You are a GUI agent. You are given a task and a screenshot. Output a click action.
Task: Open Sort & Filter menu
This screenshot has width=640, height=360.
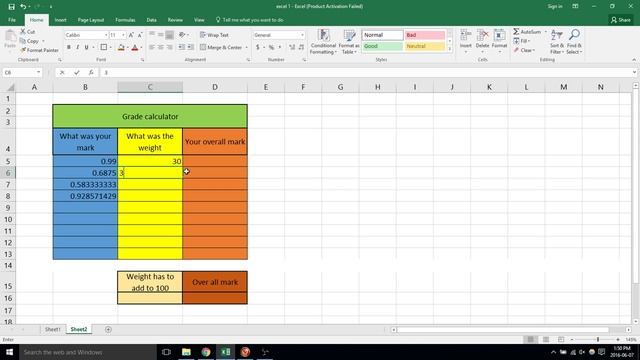557,42
